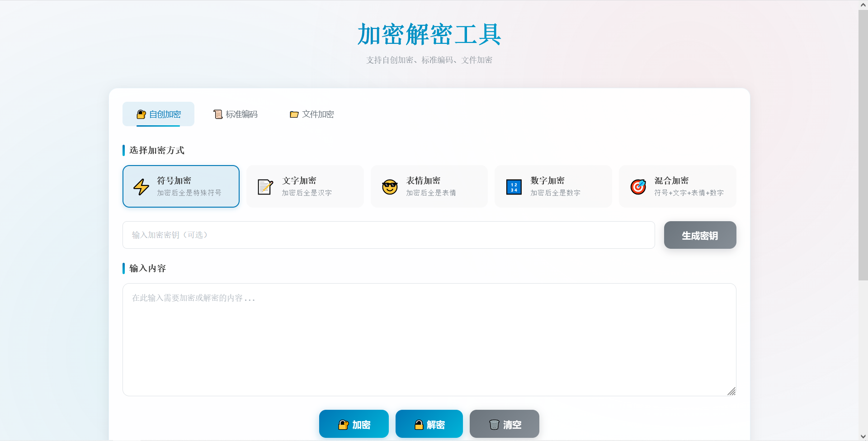Open the 文件加密 tab
The width and height of the screenshot is (868, 441).
[x=311, y=114]
